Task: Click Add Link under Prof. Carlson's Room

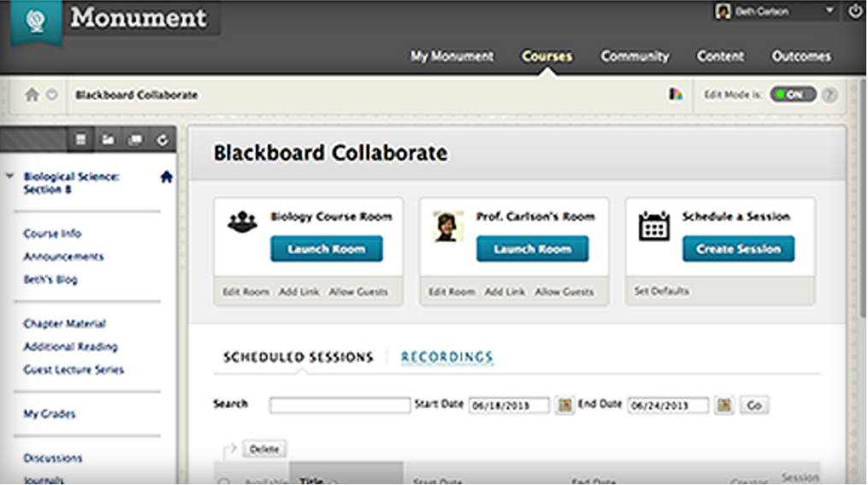Action: point(505,292)
